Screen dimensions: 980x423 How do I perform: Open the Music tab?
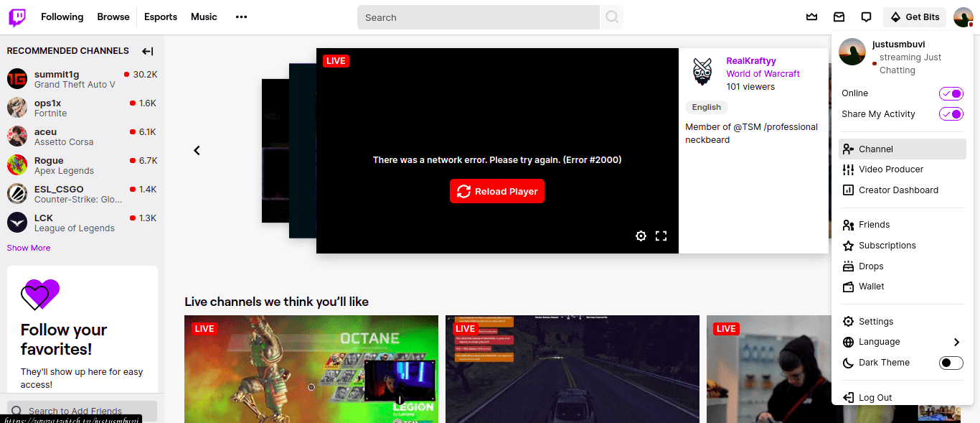tap(204, 17)
